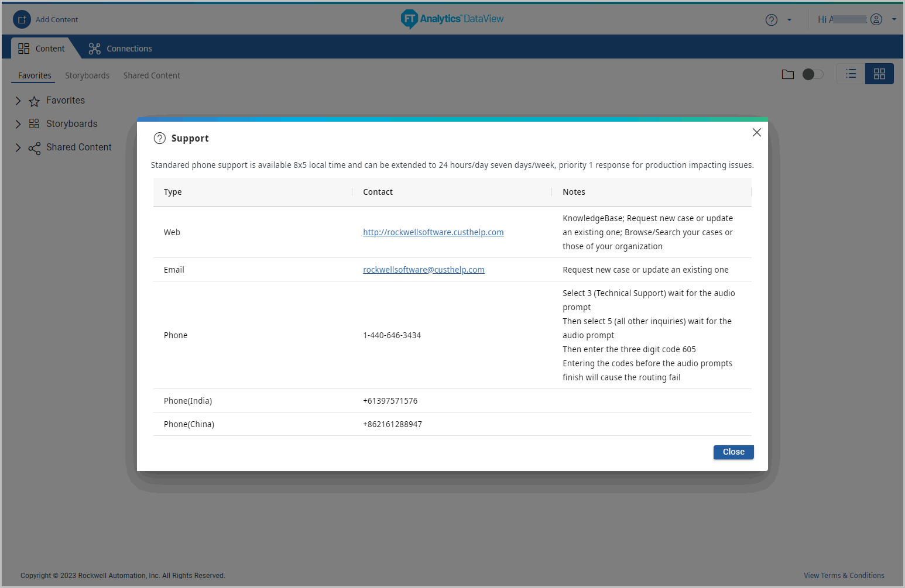
Task: Click the Contact column header
Action: point(452,192)
